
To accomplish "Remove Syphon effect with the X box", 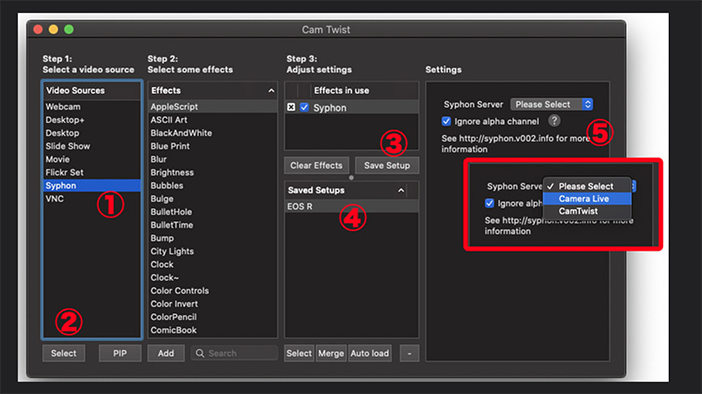I will point(291,107).
